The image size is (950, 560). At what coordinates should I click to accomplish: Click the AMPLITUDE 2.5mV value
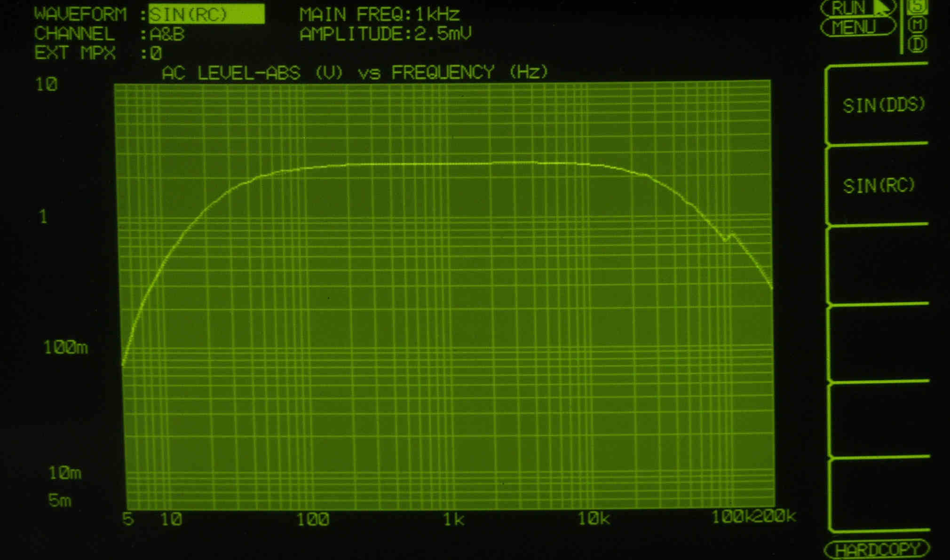click(442, 34)
